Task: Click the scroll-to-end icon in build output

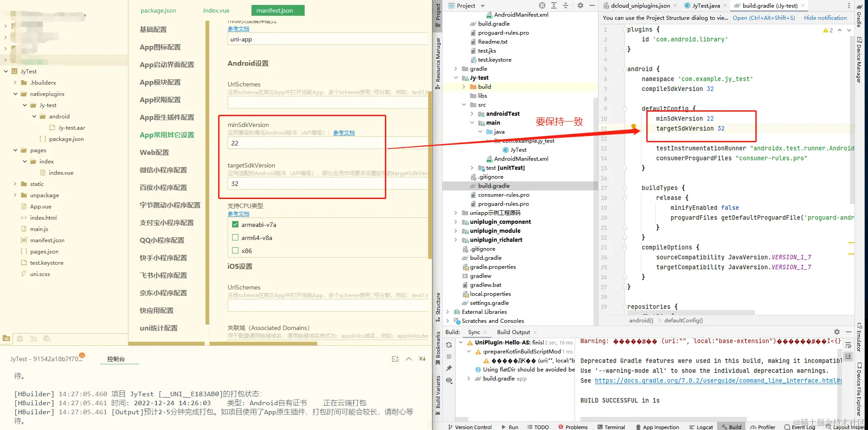Action: click(848, 356)
